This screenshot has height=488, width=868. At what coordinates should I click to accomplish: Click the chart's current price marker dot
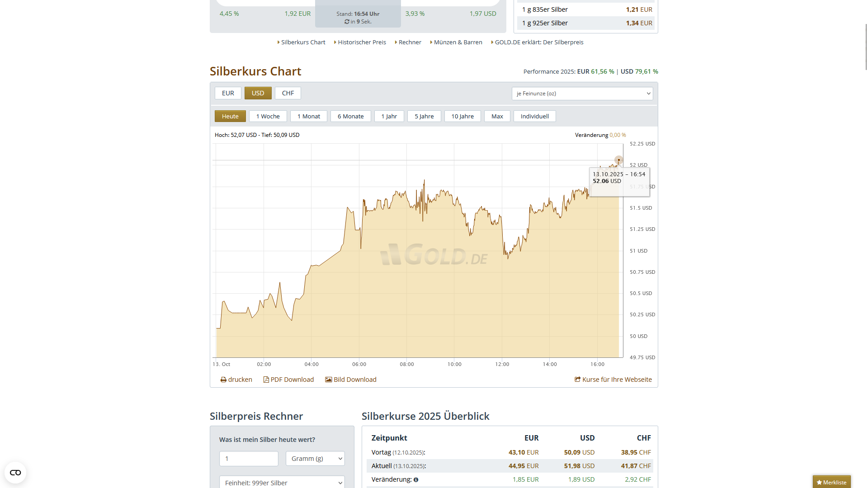click(x=618, y=160)
